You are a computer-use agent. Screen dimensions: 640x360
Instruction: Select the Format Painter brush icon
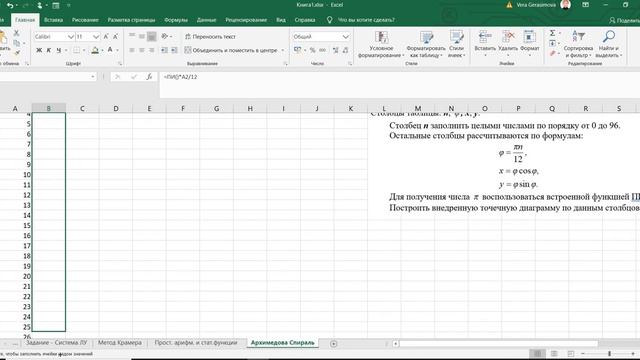[x=17, y=53]
